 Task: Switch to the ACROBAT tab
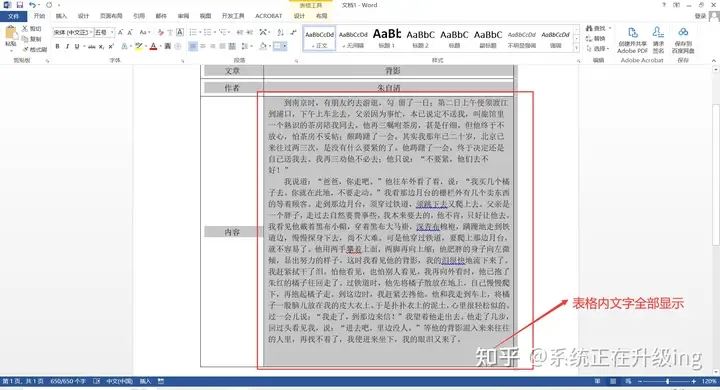coord(269,16)
